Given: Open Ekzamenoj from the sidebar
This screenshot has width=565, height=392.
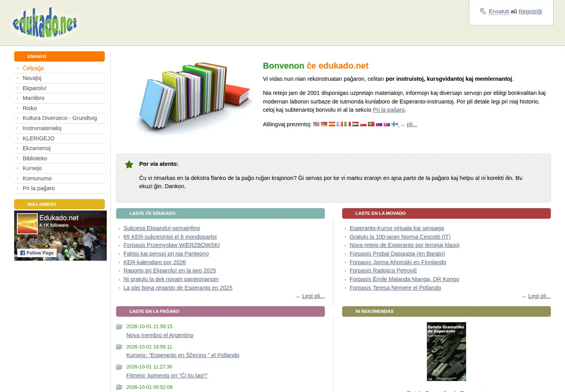Looking at the screenshot, I should [x=36, y=148].
